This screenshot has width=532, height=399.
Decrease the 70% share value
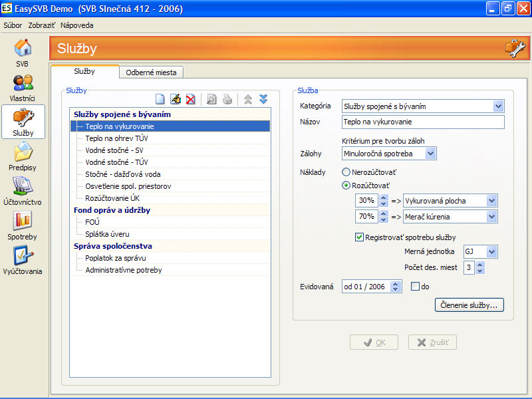click(384, 219)
